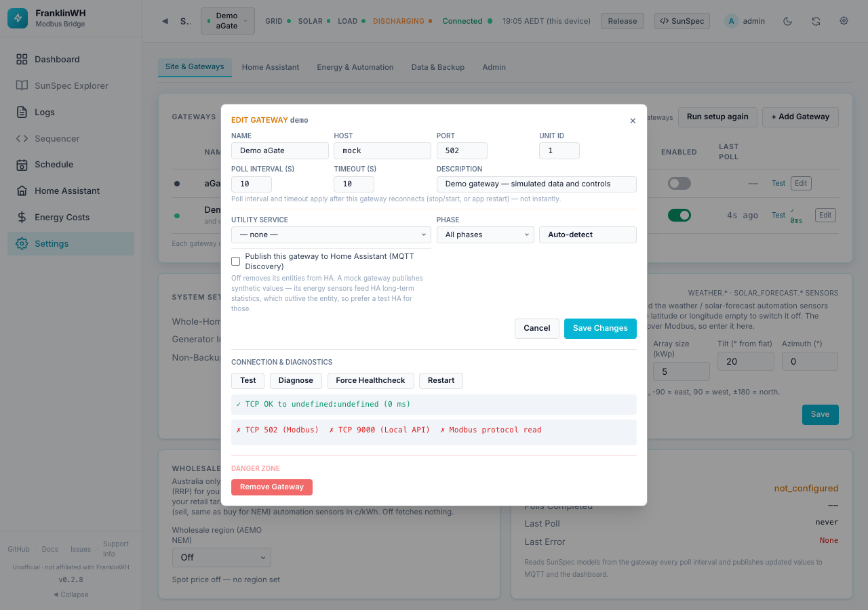Click the Poll Interval input field
868x610 pixels.
pyautogui.click(x=252, y=184)
